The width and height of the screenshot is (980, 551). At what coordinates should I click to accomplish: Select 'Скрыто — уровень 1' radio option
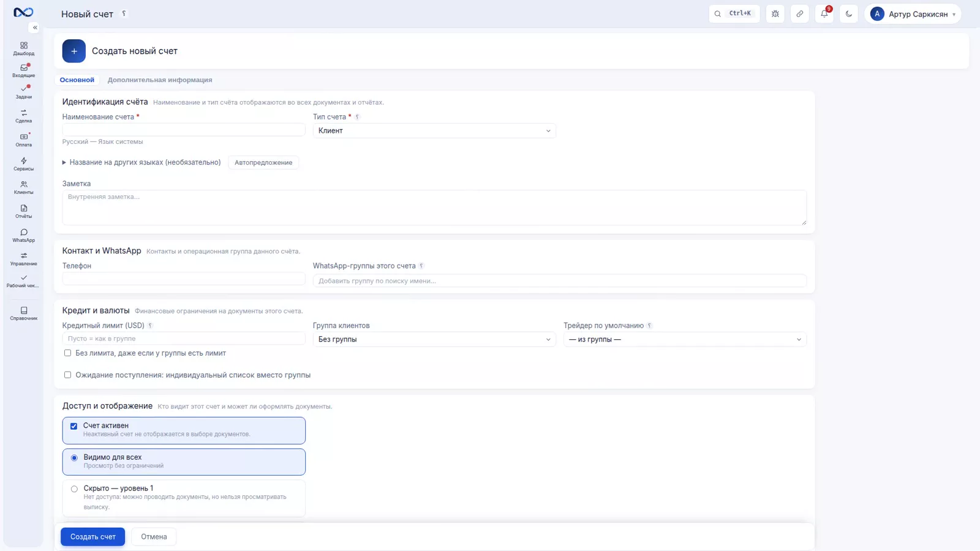point(74,489)
